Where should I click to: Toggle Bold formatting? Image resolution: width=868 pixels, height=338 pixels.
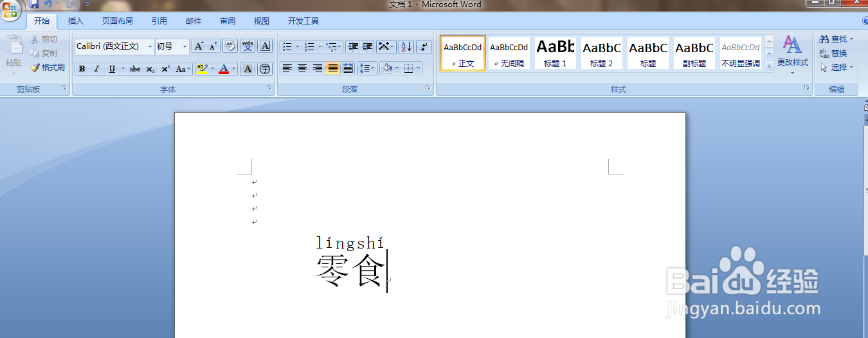coord(82,69)
